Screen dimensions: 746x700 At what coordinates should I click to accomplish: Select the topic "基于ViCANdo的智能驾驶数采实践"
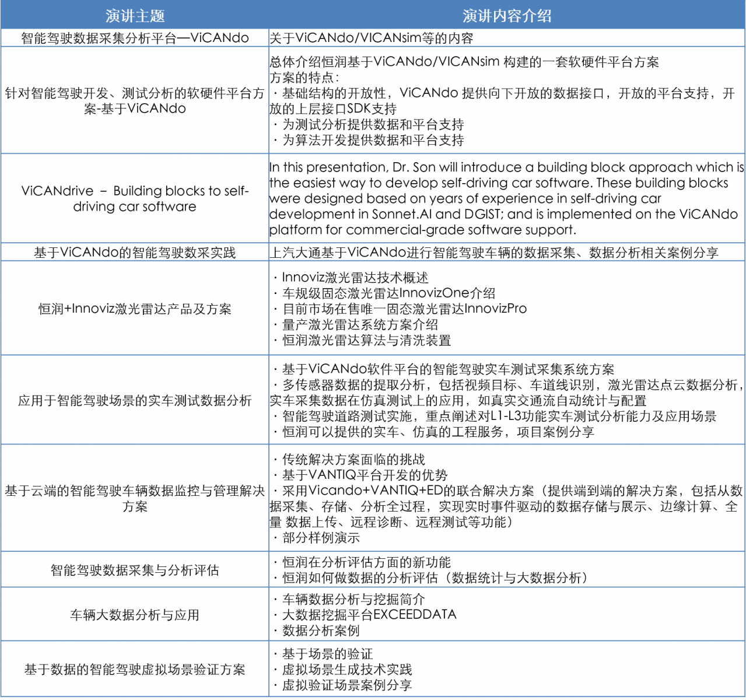(135, 253)
